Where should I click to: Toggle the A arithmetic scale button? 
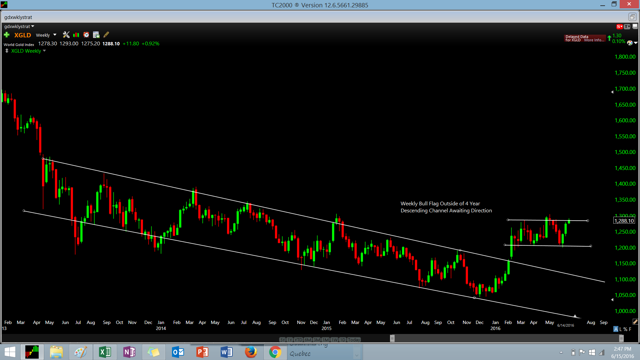click(616, 329)
